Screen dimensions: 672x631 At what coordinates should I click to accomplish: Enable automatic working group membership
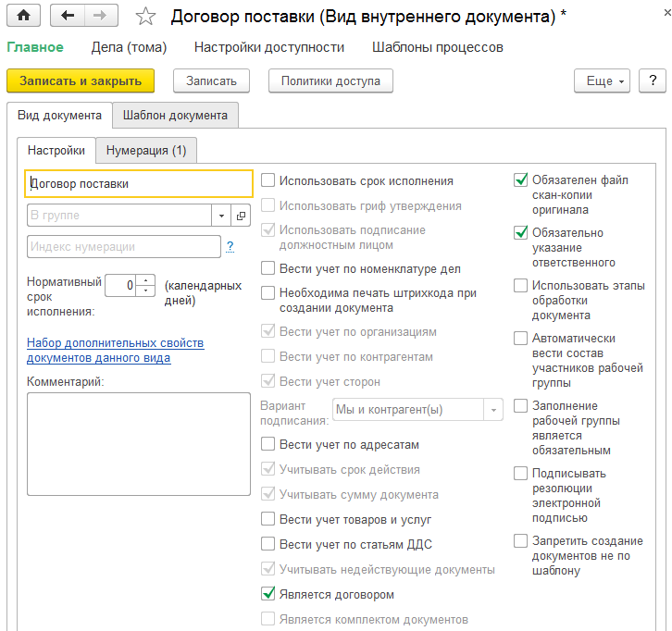(x=521, y=338)
